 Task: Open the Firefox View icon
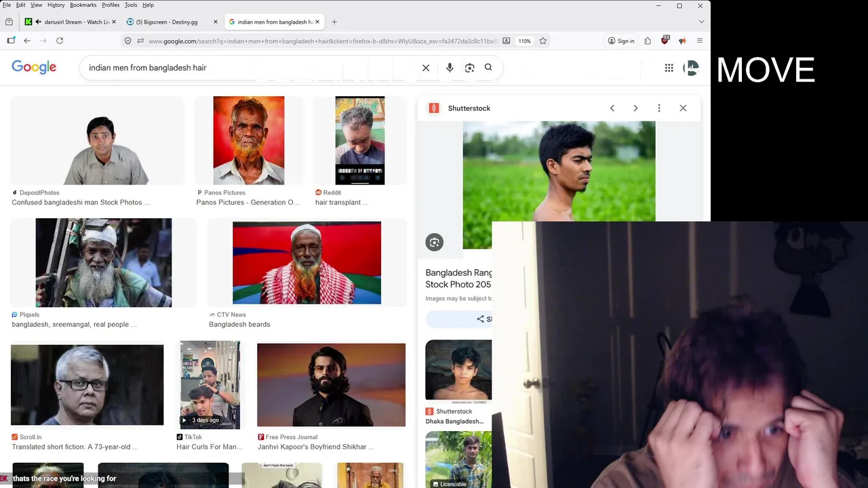click(x=9, y=22)
